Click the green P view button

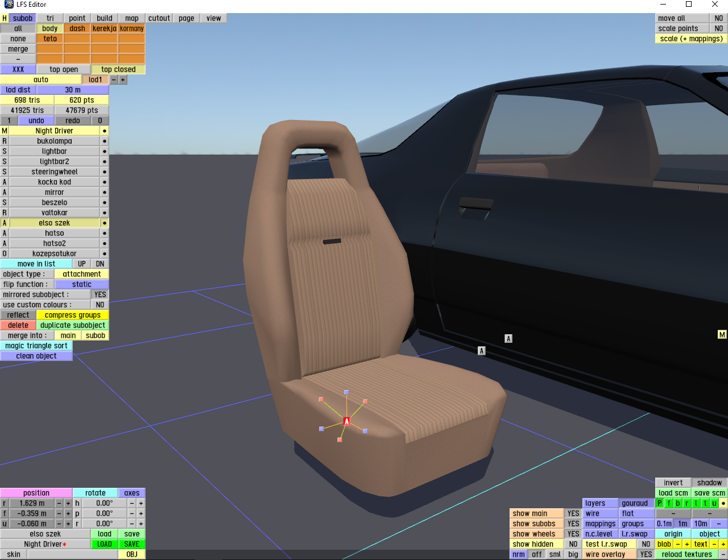tap(660, 503)
